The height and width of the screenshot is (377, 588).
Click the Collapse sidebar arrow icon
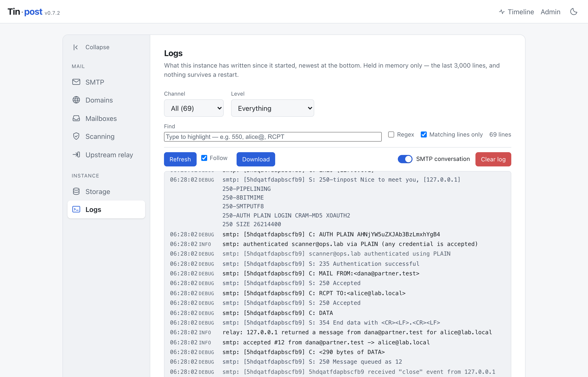coord(76,47)
